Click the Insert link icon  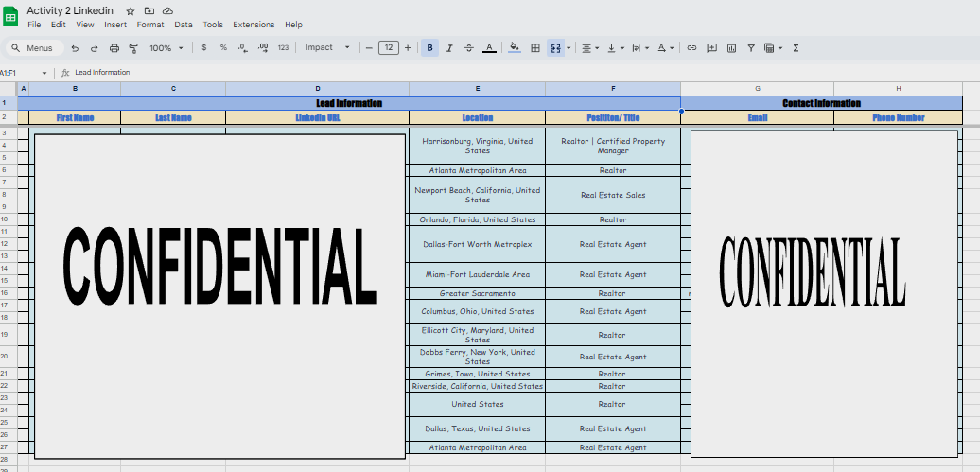(691, 48)
